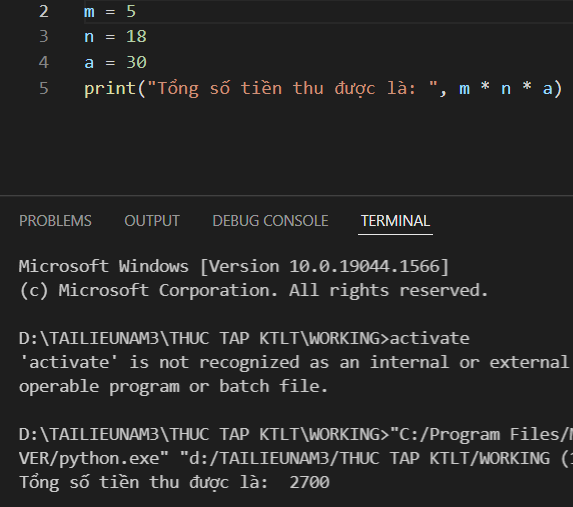The width and height of the screenshot is (573, 507).
Task: Click the divider between editor and panel
Action: (x=286, y=196)
